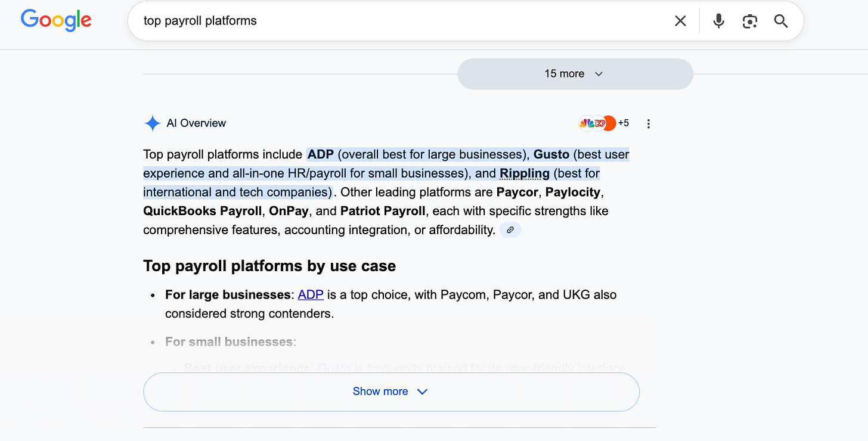This screenshot has height=441, width=868.
Task: Click the link chip after "affordability."
Action: point(510,230)
